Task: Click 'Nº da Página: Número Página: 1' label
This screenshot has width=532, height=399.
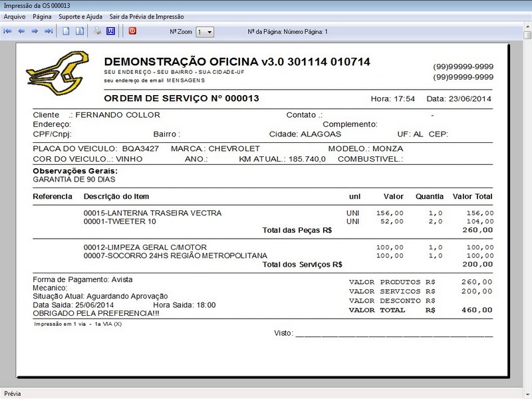Action: [x=288, y=32]
